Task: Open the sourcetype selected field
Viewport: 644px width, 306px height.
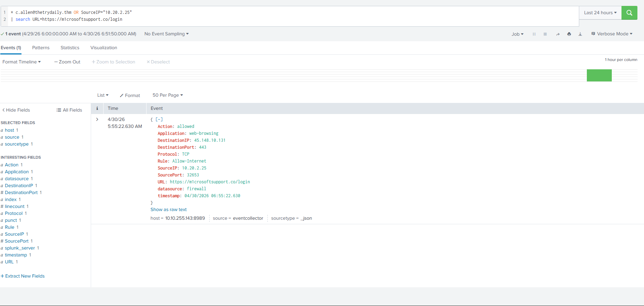Action: pyautogui.click(x=17, y=144)
